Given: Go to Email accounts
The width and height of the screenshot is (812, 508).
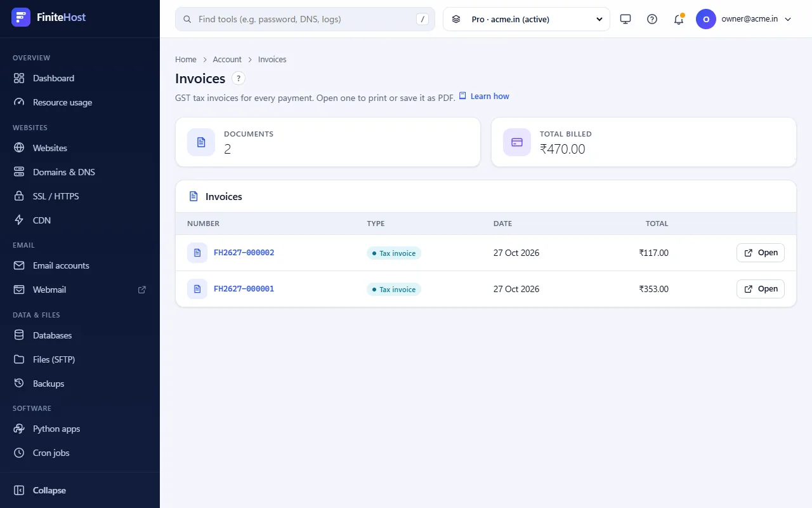Looking at the screenshot, I should point(80,265).
